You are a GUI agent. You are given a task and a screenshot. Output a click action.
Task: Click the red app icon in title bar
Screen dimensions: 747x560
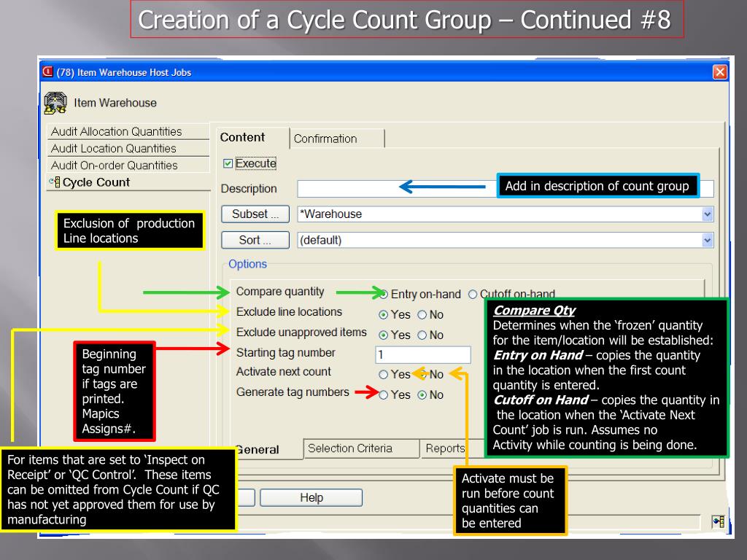coord(48,72)
